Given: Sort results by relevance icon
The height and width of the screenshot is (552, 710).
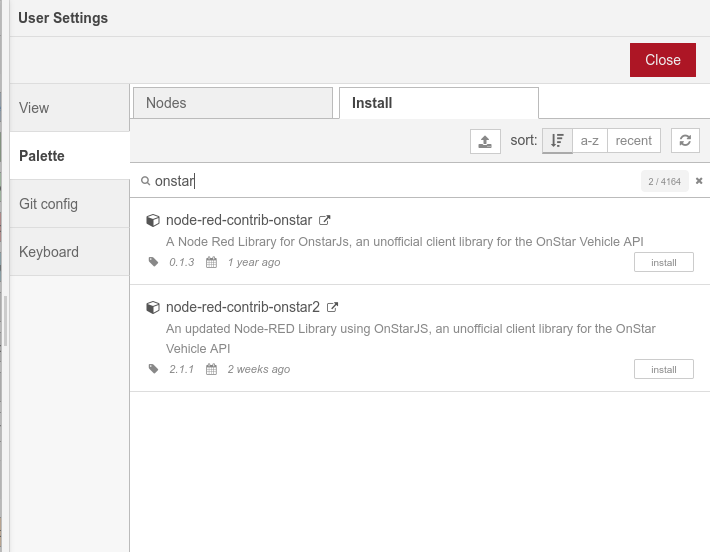Looking at the screenshot, I should tap(557, 141).
